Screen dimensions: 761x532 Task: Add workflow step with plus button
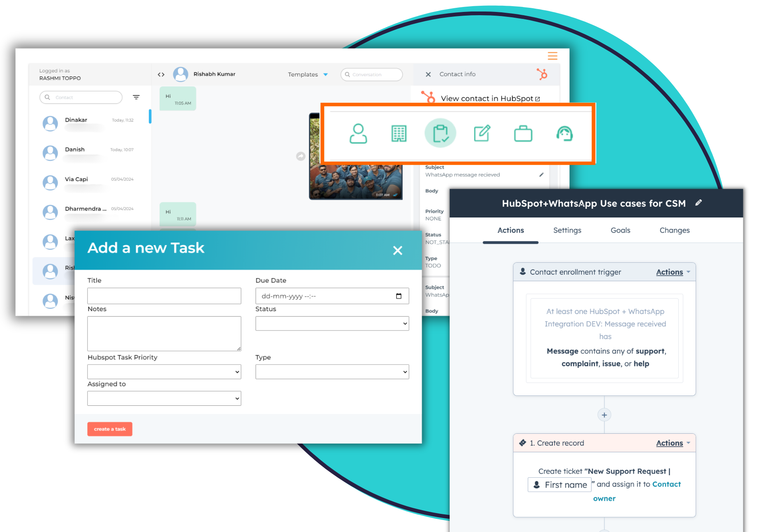click(x=604, y=415)
